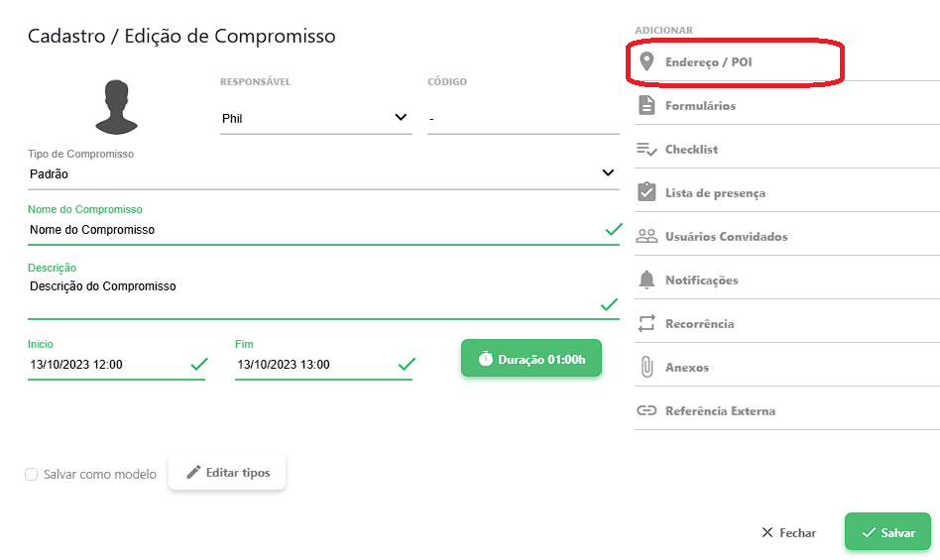940x560 pixels.
Task: Click the Formulários document icon
Action: tap(646, 106)
